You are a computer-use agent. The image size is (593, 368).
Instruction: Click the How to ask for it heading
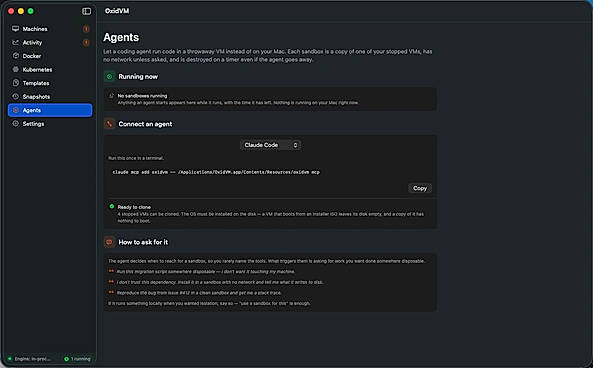(x=143, y=242)
